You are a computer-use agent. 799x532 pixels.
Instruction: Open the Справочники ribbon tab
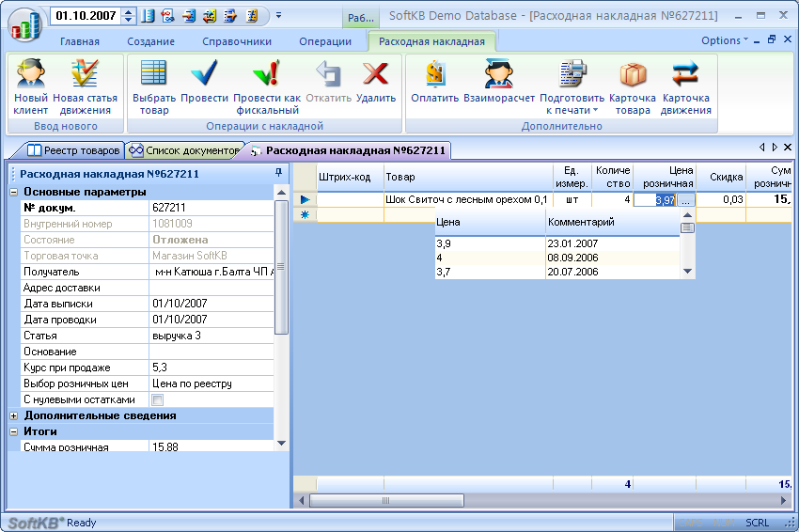[237, 41]
